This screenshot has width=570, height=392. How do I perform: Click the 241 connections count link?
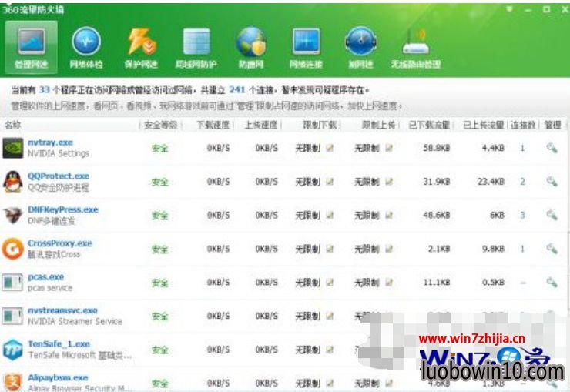[x=237, y=90]
